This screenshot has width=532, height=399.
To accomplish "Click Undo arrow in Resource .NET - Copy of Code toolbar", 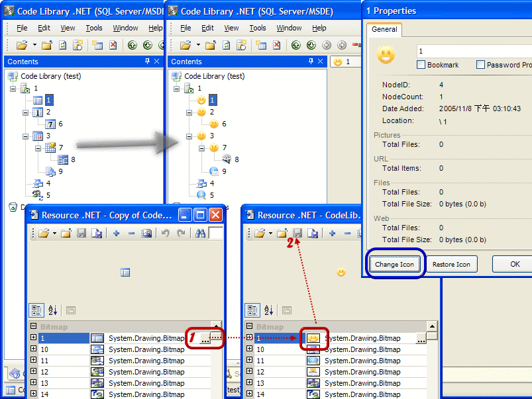I will click(x=165, y=233).
